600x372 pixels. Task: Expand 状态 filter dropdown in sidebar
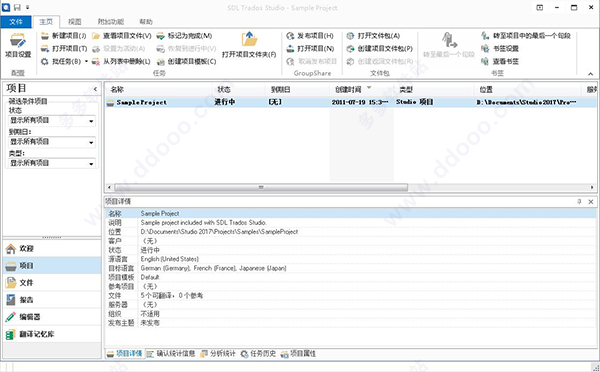pos(91,121)
